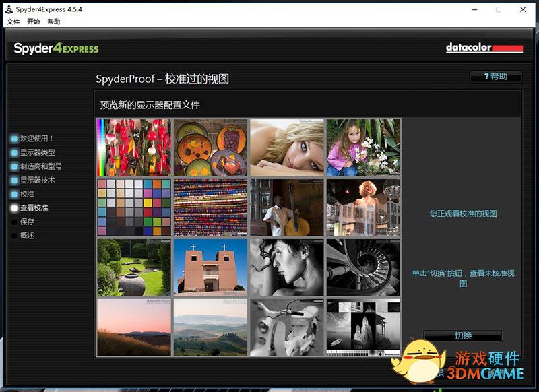
Task: Minimize the Spyder4Express window
Action: point(475,9)
